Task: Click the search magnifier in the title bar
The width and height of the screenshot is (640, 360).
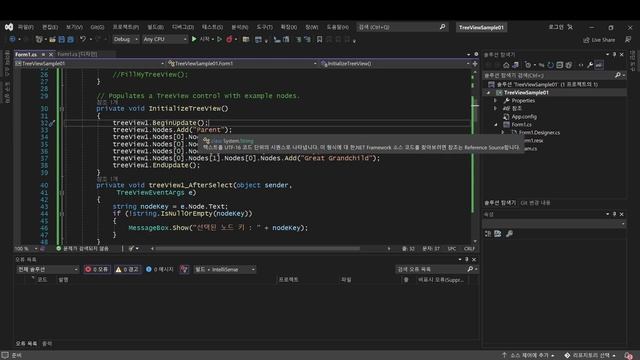Action: [x=442, y=27]
